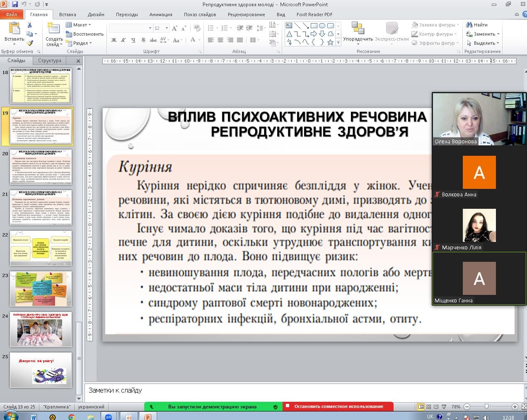Click the bulleted list icon
527x420 pixels.
(x=211, y=28)
